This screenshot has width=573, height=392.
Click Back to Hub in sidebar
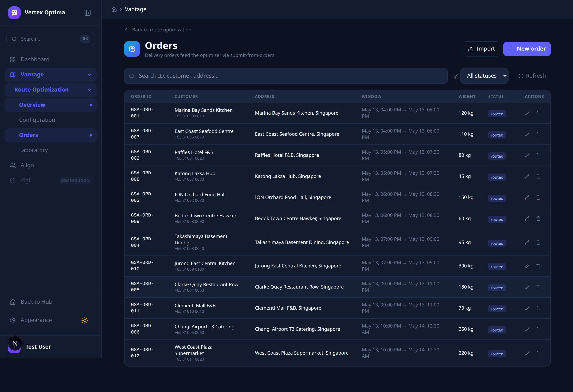[x=51, y=302]
